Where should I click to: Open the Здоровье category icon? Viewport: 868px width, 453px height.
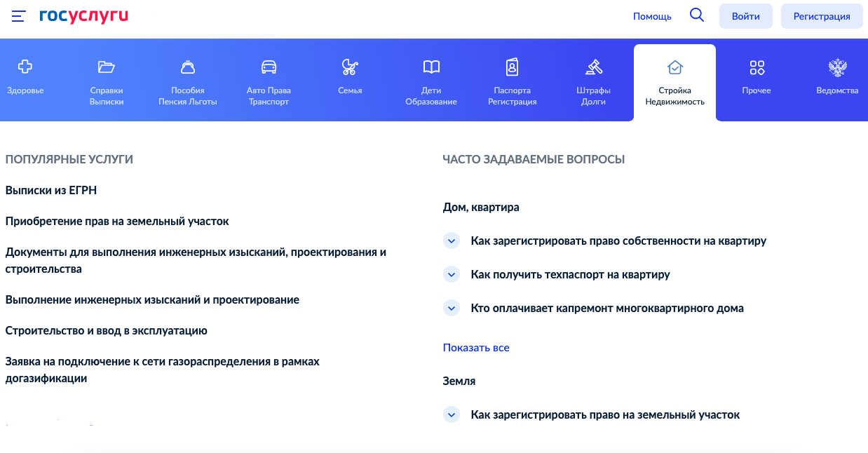(25, 67)
